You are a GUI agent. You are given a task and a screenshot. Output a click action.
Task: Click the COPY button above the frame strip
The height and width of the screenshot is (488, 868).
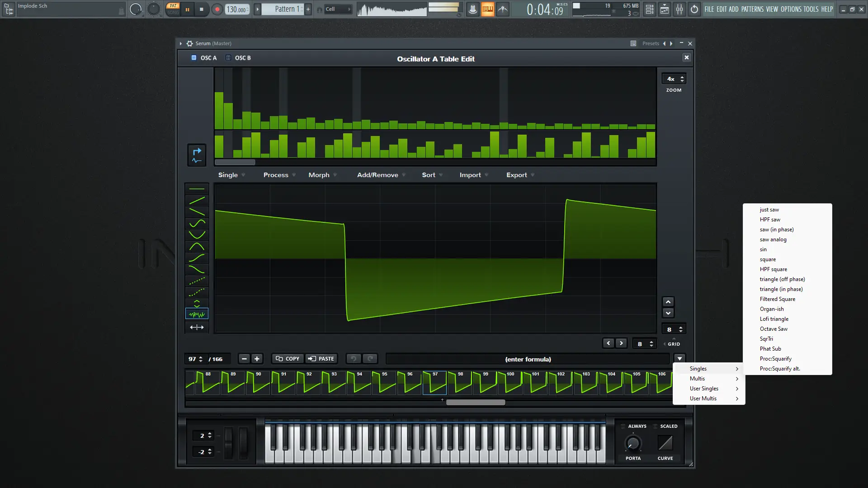pyautogui.click(x=287, y=358)
